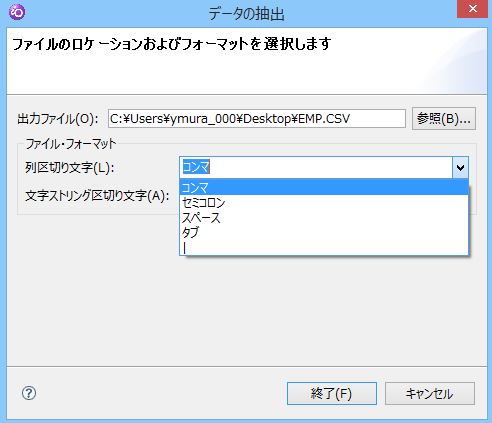Choose セミコロン from the delimiter list
The height and width of the screenshot is (423, 492).
tap(324, 203)
